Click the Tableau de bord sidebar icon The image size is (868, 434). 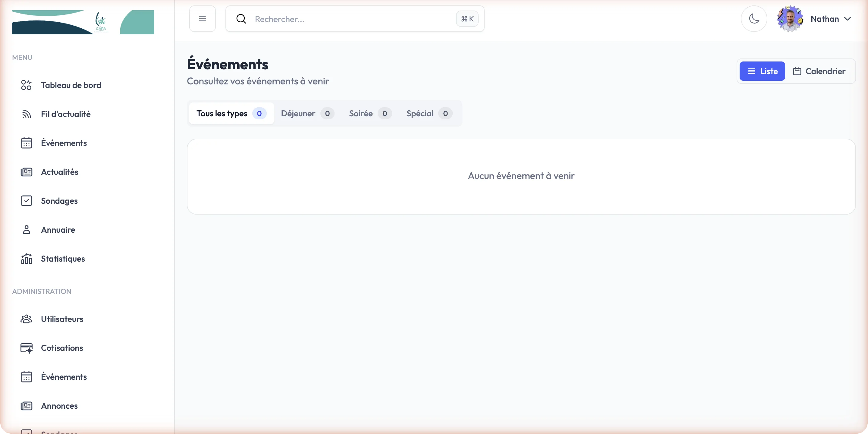[x=26, y=85]
